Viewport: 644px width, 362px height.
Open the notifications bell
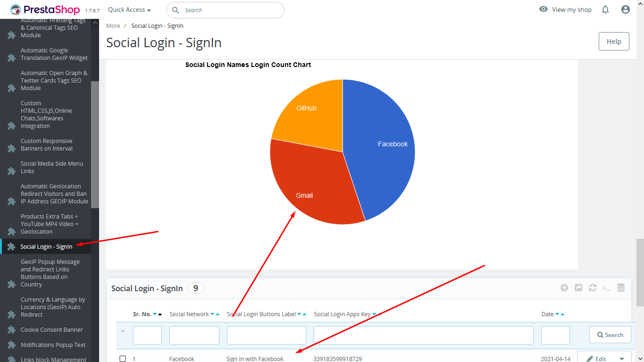605,9
